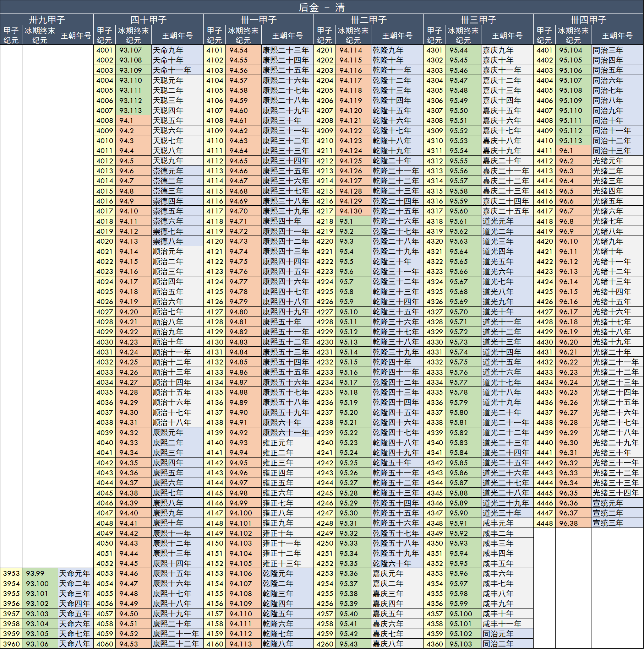Click cell 4301
Image resolution: width=644 pixels, height=649 pixels.
pyautogui.click(x=435, y=50)
